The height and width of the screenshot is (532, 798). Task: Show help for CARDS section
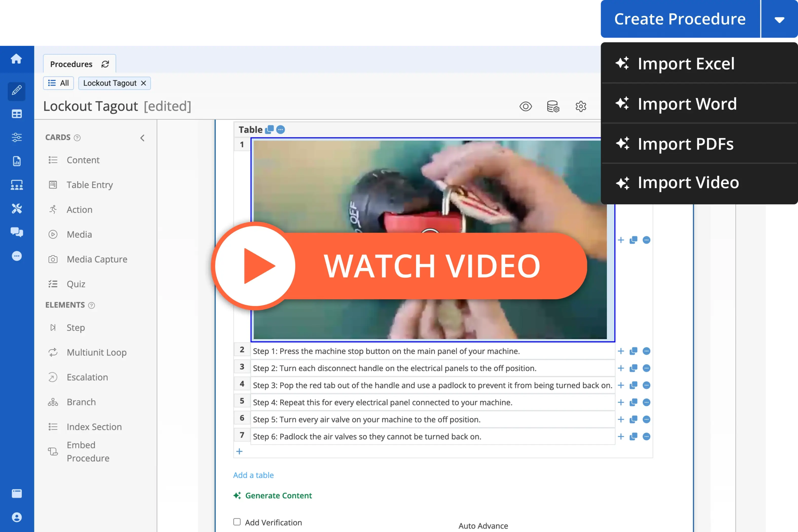click(x=77, y=138)
